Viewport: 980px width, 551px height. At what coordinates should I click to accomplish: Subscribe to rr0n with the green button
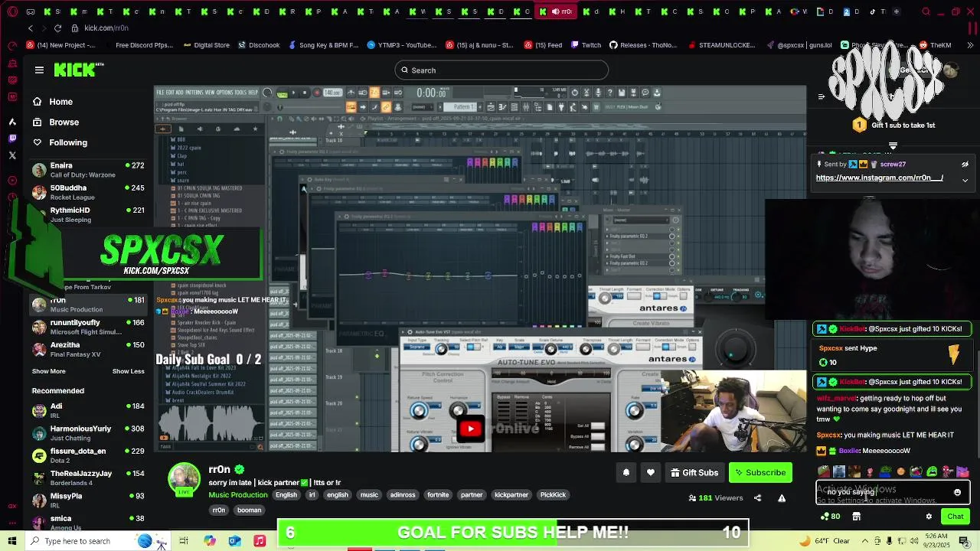760,473
